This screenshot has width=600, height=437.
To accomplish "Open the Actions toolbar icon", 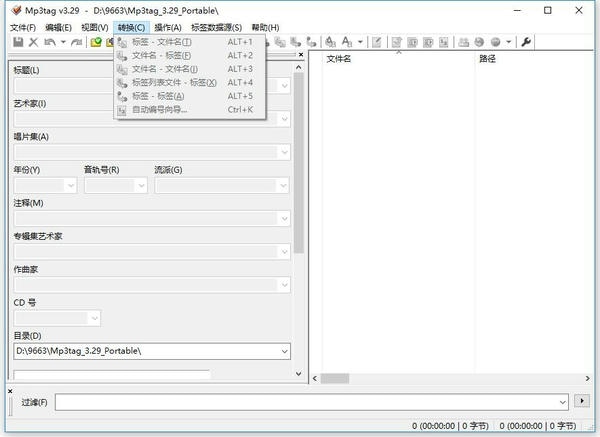I will 330,42.
